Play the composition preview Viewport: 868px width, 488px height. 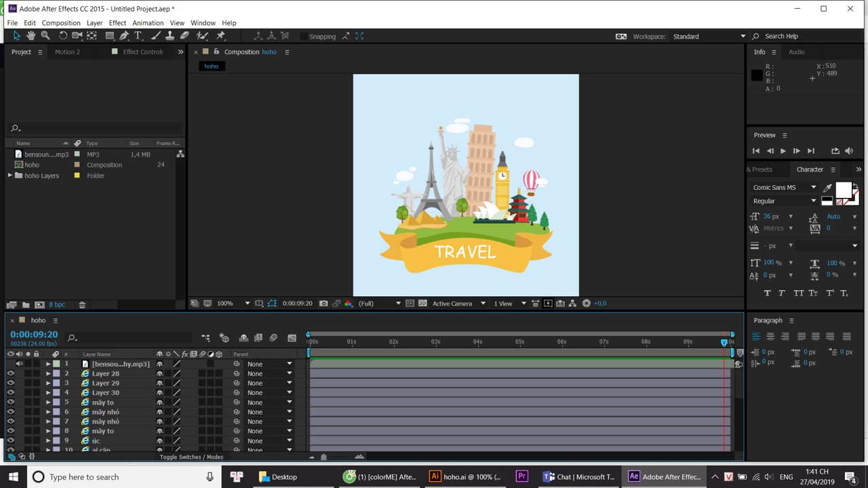tap(783, 151)
